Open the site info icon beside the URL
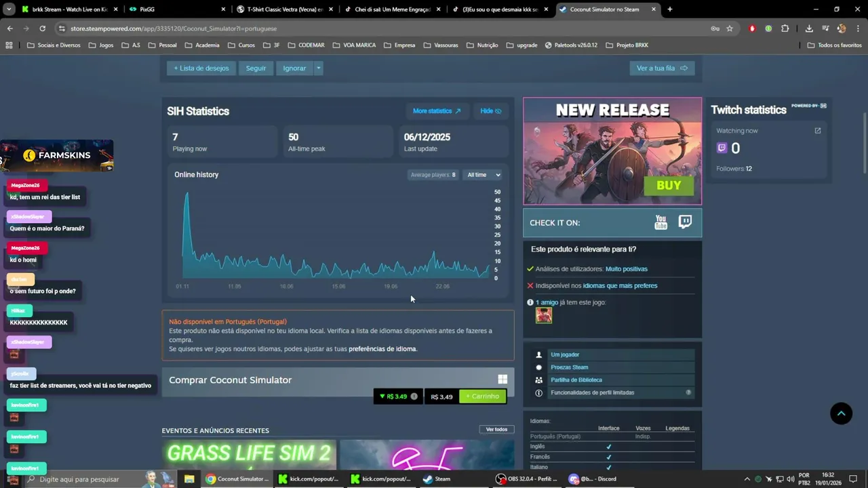This screenshot has height=488, width=868. click(x=62, y=28)
